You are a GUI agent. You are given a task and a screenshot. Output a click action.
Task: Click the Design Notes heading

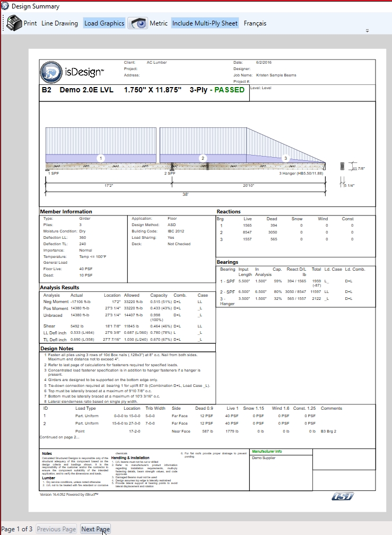point(57,348)
